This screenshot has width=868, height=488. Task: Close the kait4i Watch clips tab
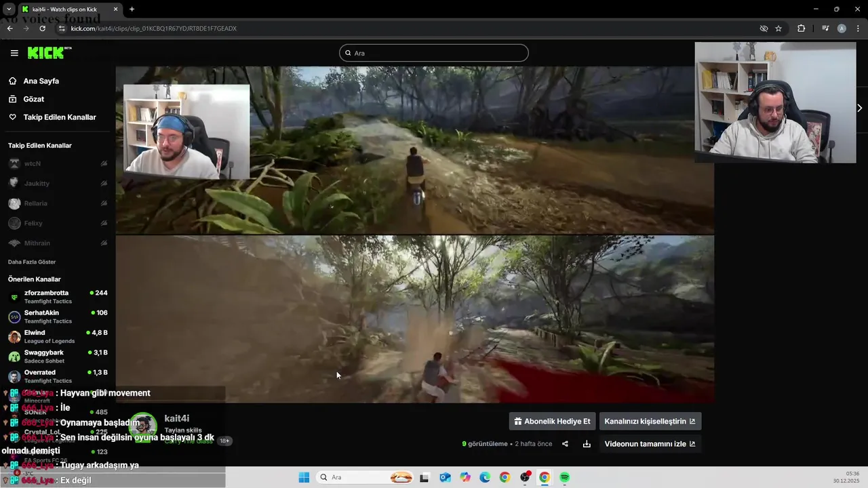(115, 9)
